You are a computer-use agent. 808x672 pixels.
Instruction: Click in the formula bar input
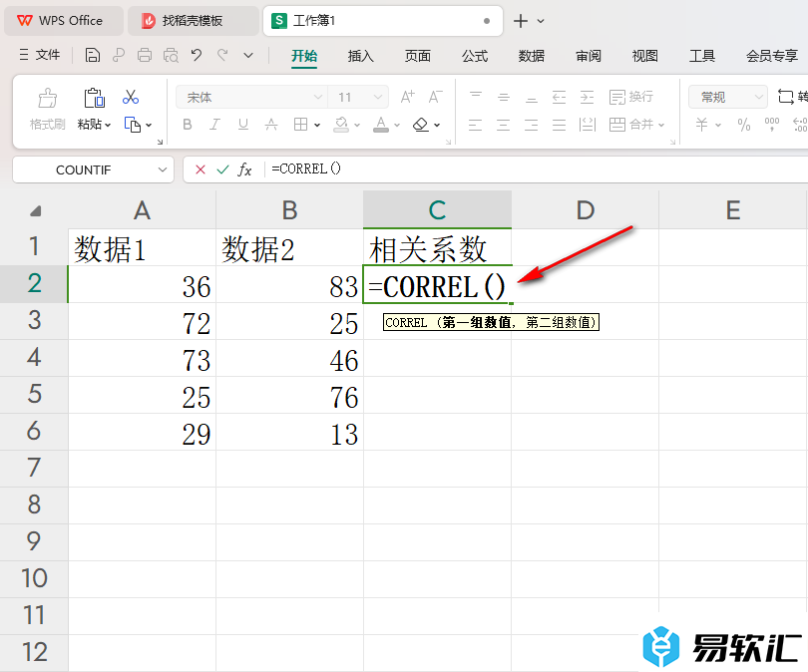536,168
